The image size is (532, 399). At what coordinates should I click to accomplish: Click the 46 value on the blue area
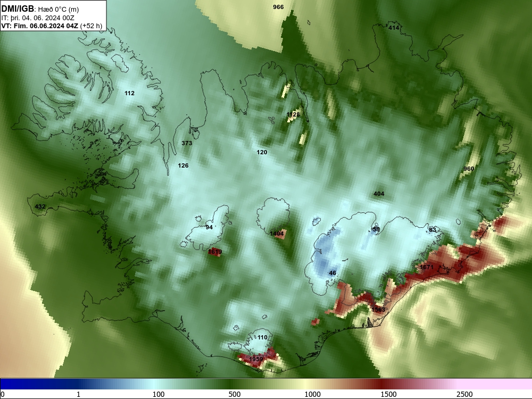332,273
